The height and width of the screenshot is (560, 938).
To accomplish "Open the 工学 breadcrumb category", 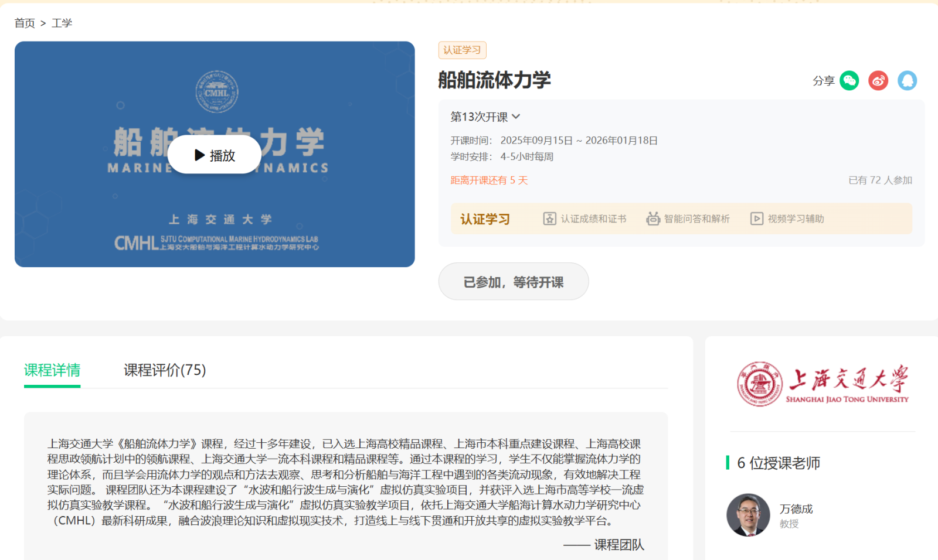I will [x=62, y=23].
